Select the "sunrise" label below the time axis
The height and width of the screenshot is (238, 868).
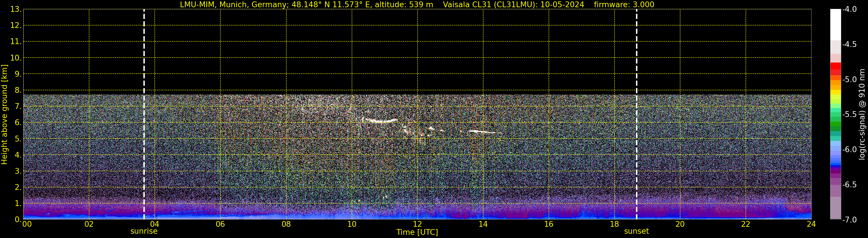[x=144, y=231]
